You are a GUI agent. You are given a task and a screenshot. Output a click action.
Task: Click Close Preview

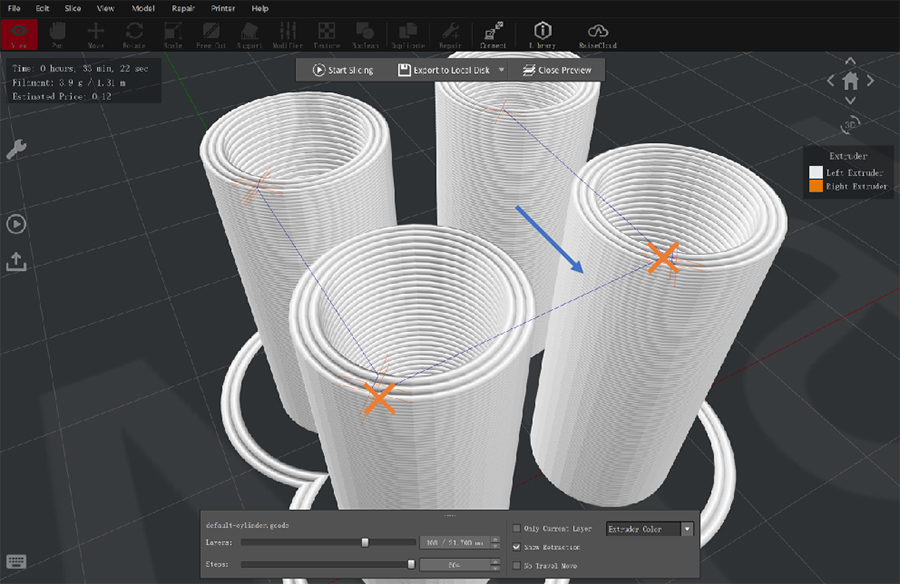tap(557, 70)
